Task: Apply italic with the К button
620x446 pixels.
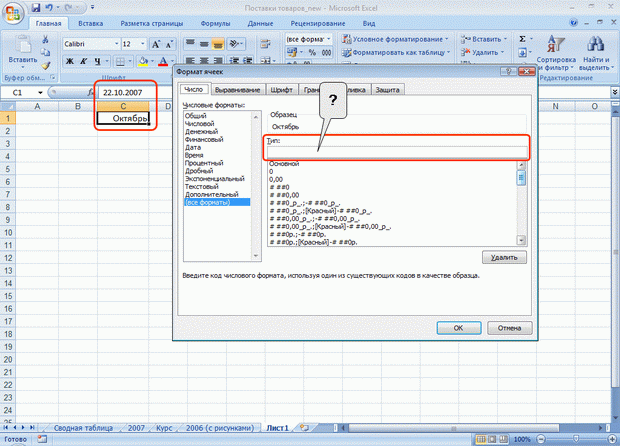Action: point(83,61)
